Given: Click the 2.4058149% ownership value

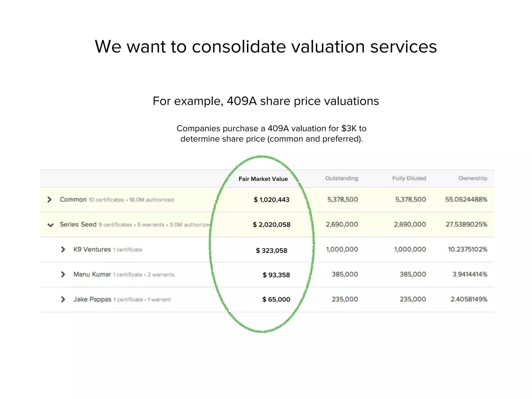Looking at the screenshot, I should pyautogui.click(x=469, y=299).
